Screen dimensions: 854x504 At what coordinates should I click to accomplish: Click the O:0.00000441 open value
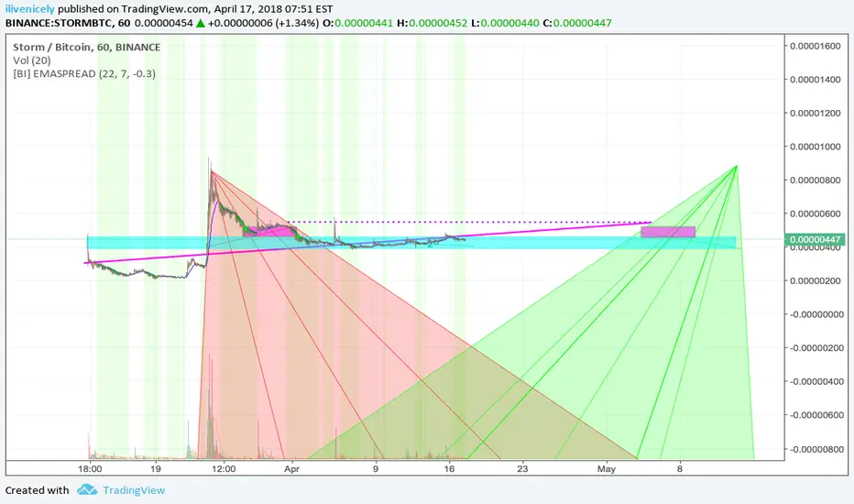tap(358, 24)
